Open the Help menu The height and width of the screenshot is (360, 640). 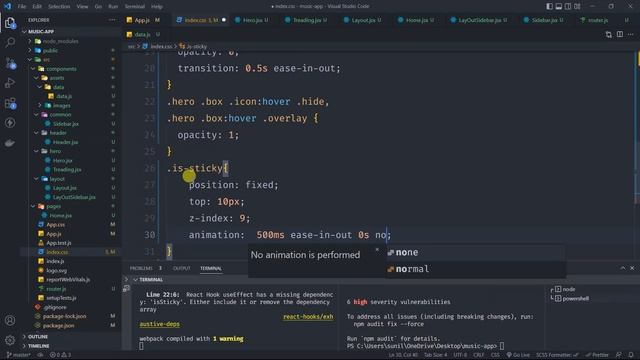click(x=157, y=7)
